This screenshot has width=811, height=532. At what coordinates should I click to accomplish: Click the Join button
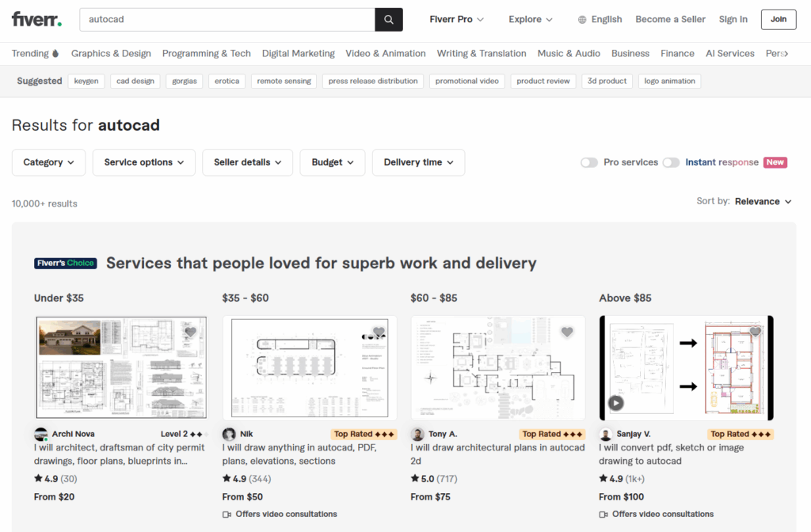778,19
